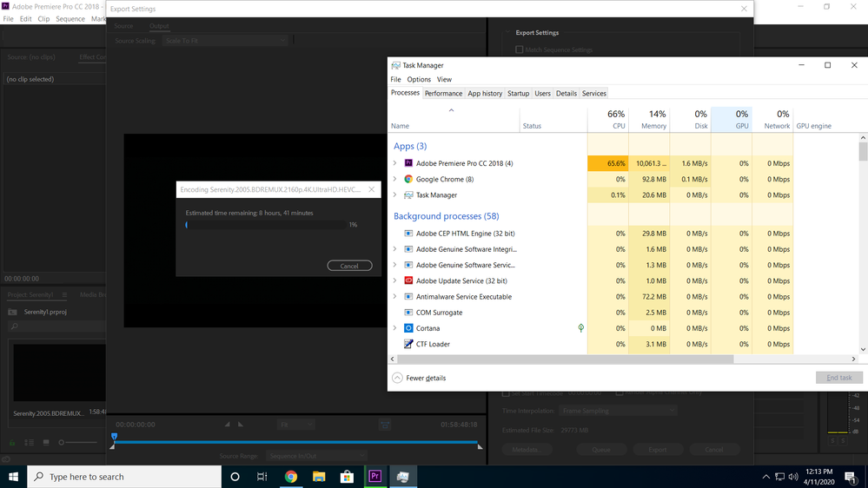868x488 pixels.
Task: Show hidden system tray icons
Action: coord(765,477)
